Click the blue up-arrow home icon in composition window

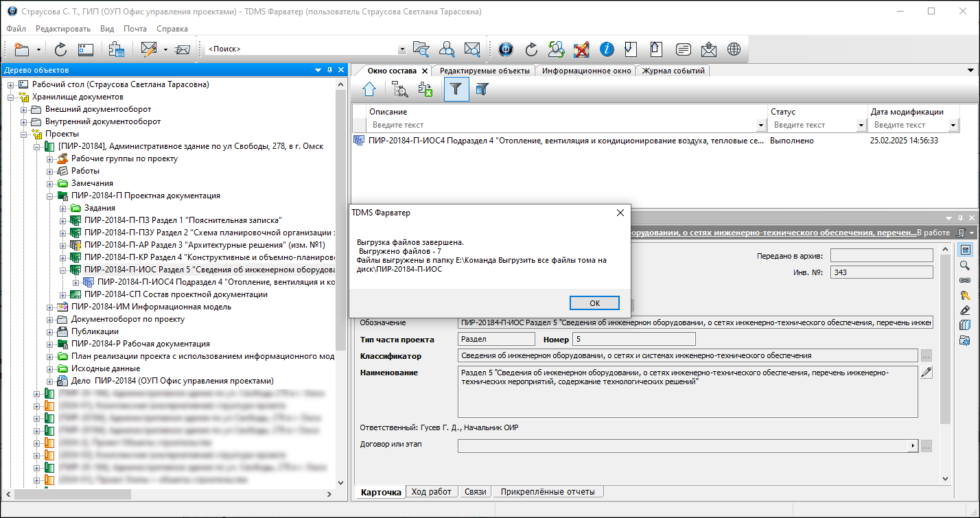click(369, 89)
